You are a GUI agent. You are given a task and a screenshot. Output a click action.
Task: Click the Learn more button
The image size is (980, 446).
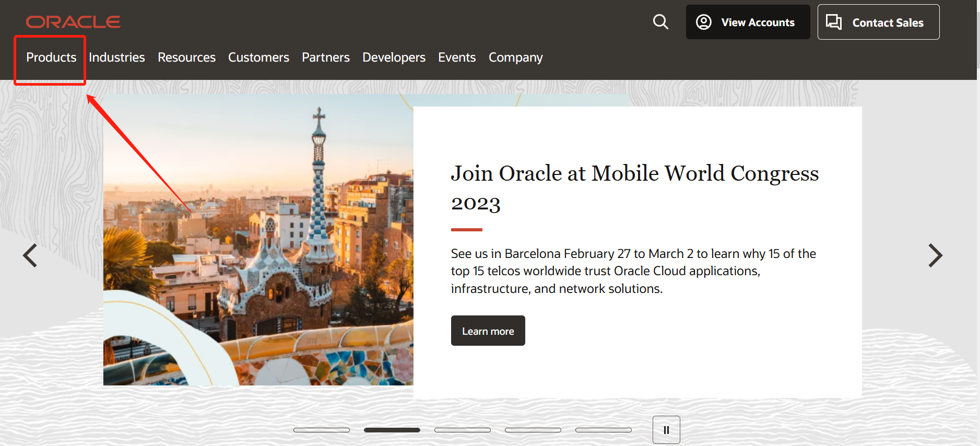click(488, 331)
